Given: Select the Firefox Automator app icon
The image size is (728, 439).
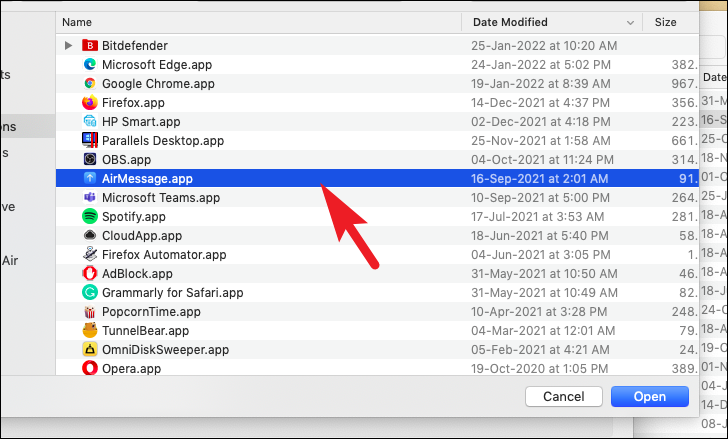Looking at the screenshot, I should 90,255.
